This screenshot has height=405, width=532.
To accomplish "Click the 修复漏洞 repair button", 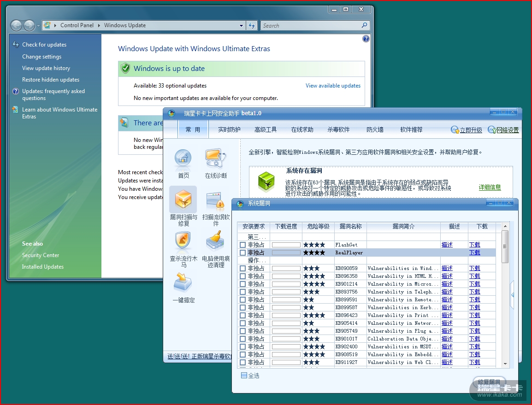I will (x=489, y=382).
